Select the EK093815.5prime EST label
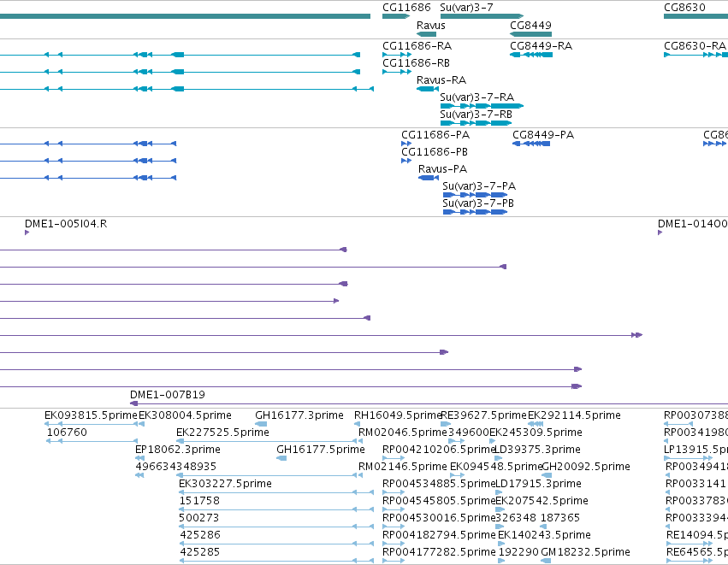 pyautogui.click(x=91, y=415)
